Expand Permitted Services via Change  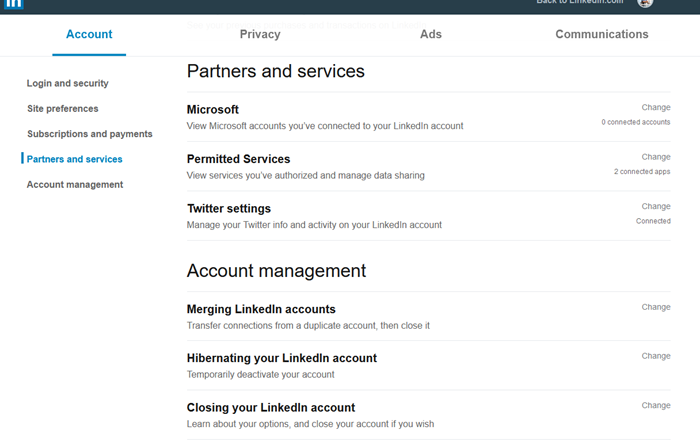coord(656,157)
